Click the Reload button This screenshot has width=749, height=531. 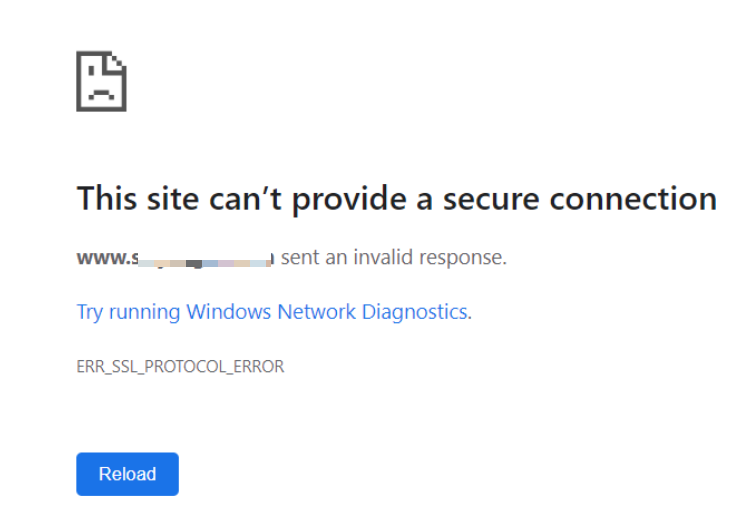pos(128,474)
